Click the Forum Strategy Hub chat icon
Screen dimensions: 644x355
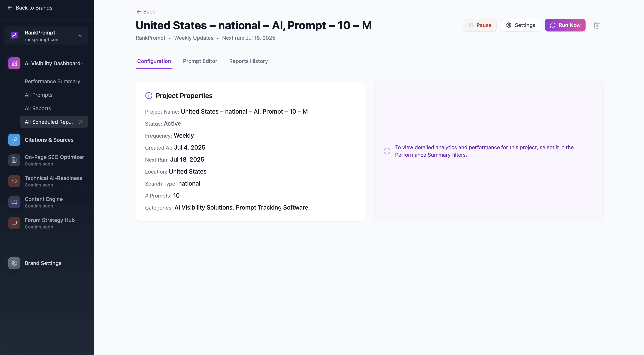tap(14, 223)
